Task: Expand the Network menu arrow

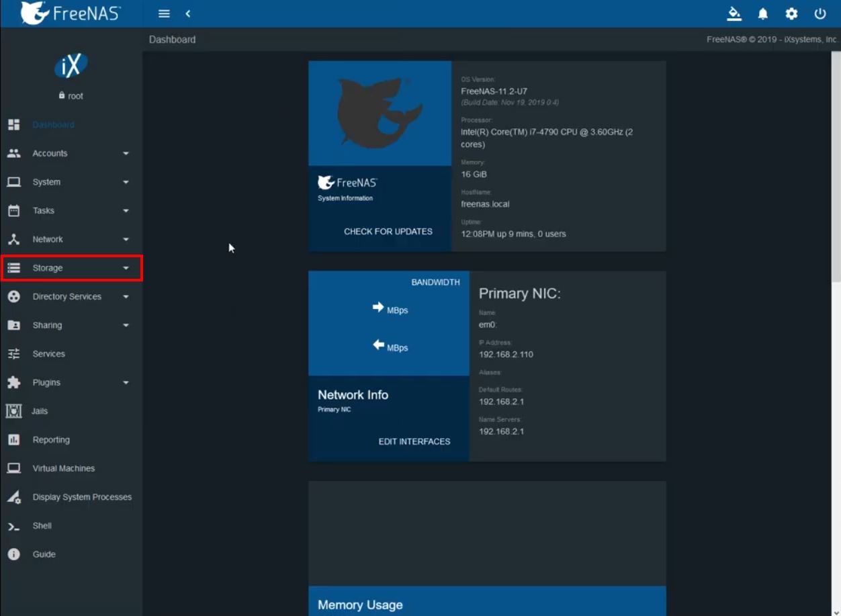Action: [x=126, y=240]
